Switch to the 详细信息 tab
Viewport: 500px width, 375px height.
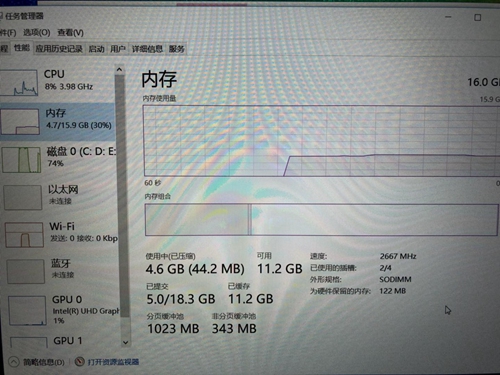tap(147, 49)
